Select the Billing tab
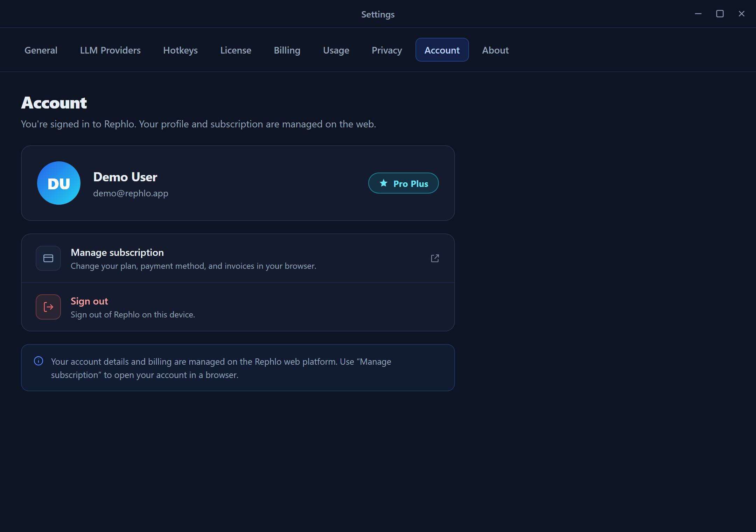Viewport: 756px width, 532px height. point(287,50)
